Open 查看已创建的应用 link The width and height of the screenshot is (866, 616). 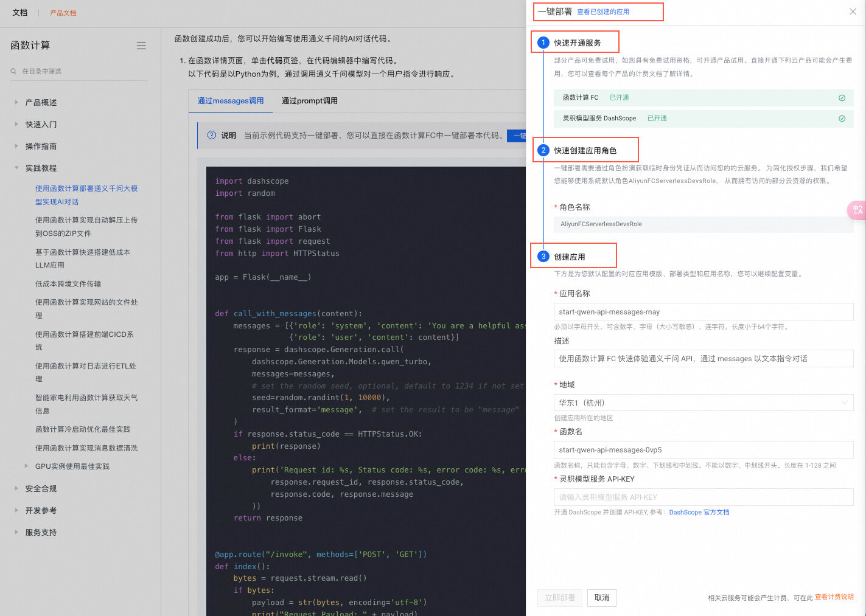[603, 12]
